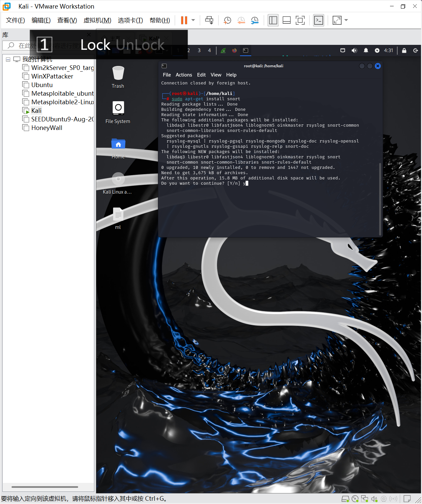Screen dimensions: 422x504
Task: Open the notifications bell in Kali panel
Action: tap(366, 50)
